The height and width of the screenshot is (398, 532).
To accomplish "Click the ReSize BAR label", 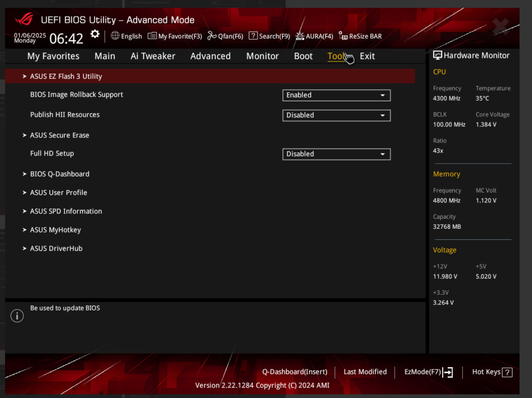I will point(365,36).
